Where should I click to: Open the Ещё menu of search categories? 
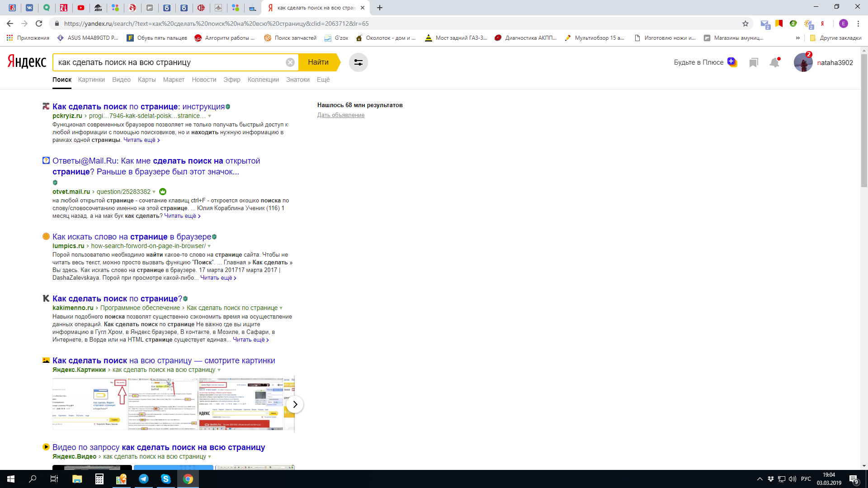pyautogui.click(x=323, y=80)
